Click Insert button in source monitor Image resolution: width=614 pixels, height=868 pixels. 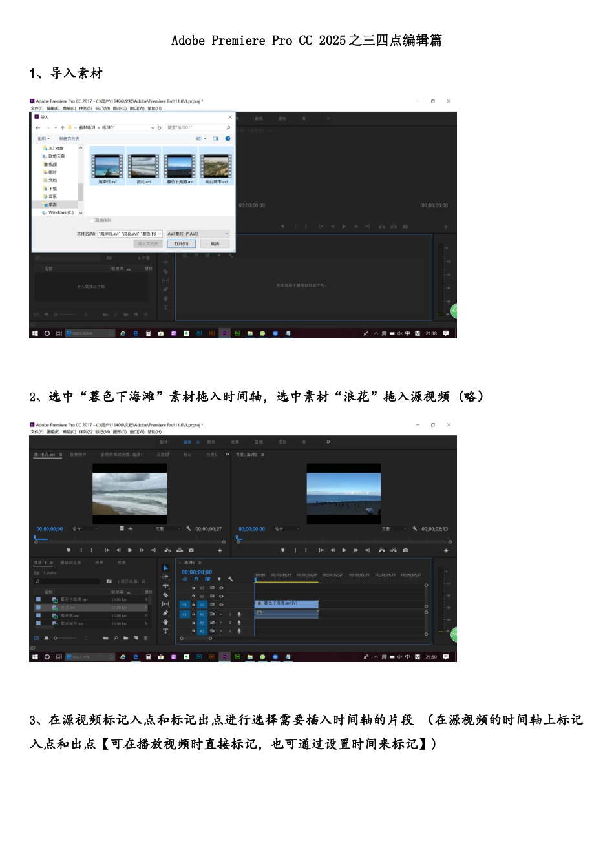point(167,550)
